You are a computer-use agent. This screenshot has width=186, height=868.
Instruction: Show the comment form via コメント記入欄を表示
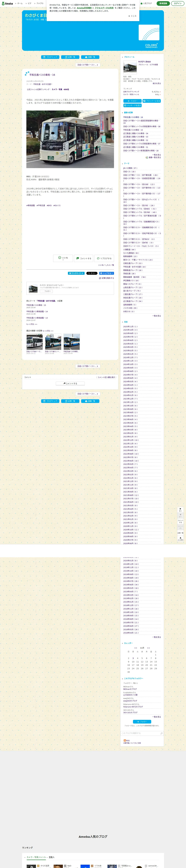point(106,377)
